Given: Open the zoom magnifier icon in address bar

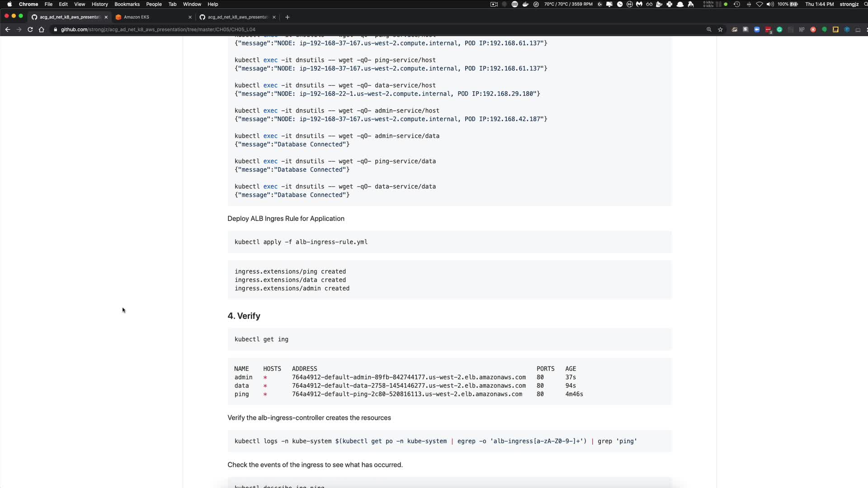Looking at the screenshot, I should [x=709, y=29].
